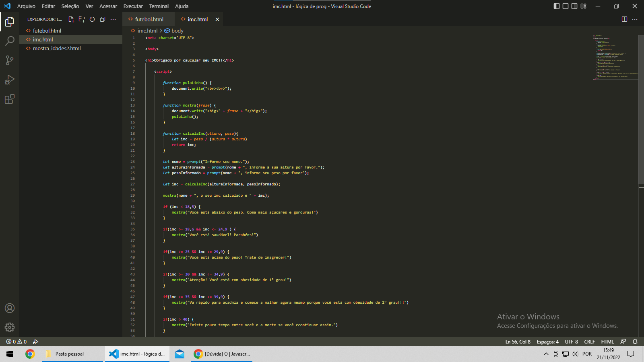Screen dimensions: 644x362
Task: Open the customize layout control
Action: click(x=583, y=6)
